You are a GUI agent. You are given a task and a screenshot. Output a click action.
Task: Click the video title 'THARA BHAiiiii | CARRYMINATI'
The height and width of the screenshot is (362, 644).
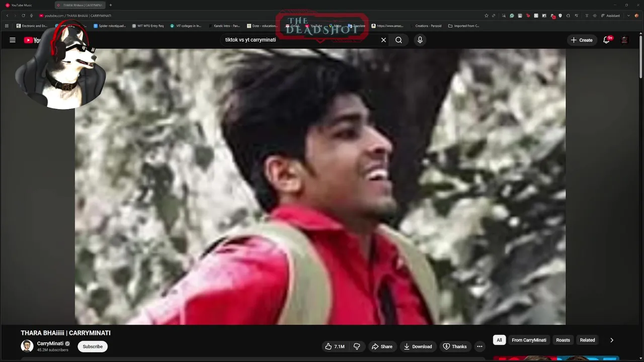pos(65,333)
